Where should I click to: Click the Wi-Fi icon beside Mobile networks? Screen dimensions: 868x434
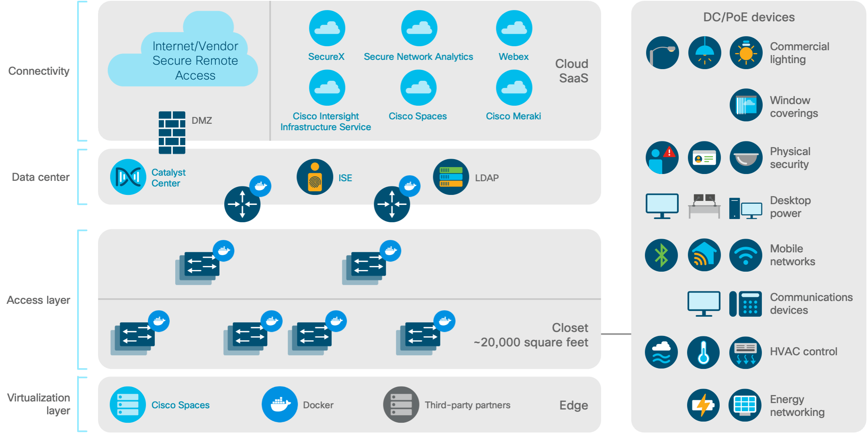(x=746, y=255)
